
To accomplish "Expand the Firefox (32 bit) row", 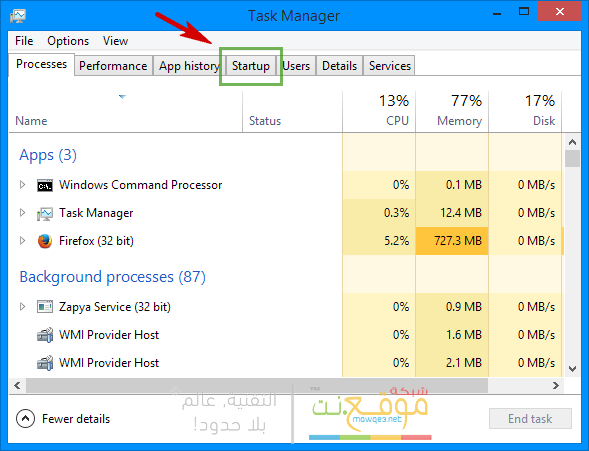I will [x=23, y=241].
